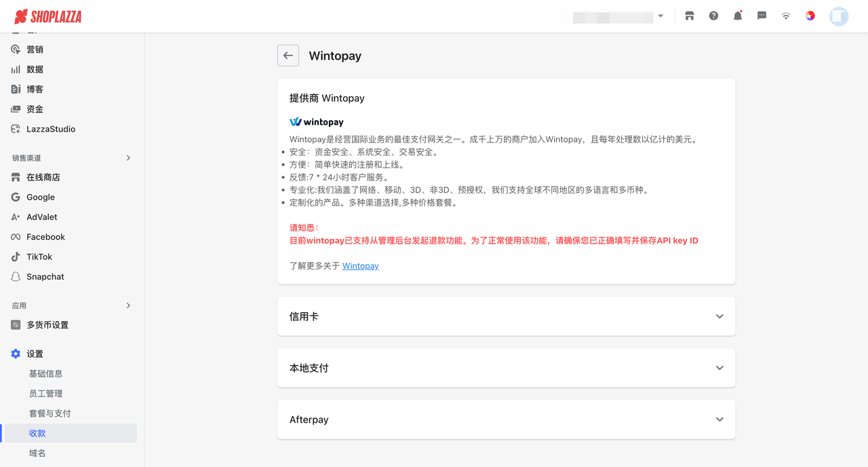Expand the Afterpay section chevron
This screenshot has width=868, height=467.
719,419
